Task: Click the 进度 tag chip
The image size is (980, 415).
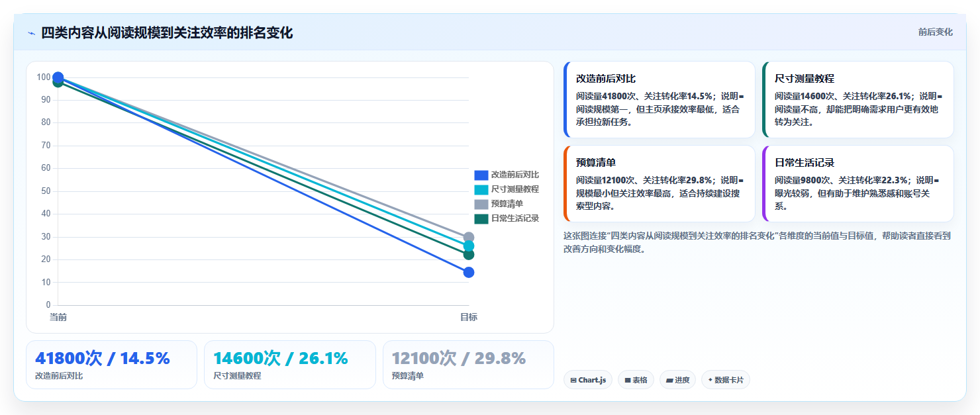Action: coord(677,380)
